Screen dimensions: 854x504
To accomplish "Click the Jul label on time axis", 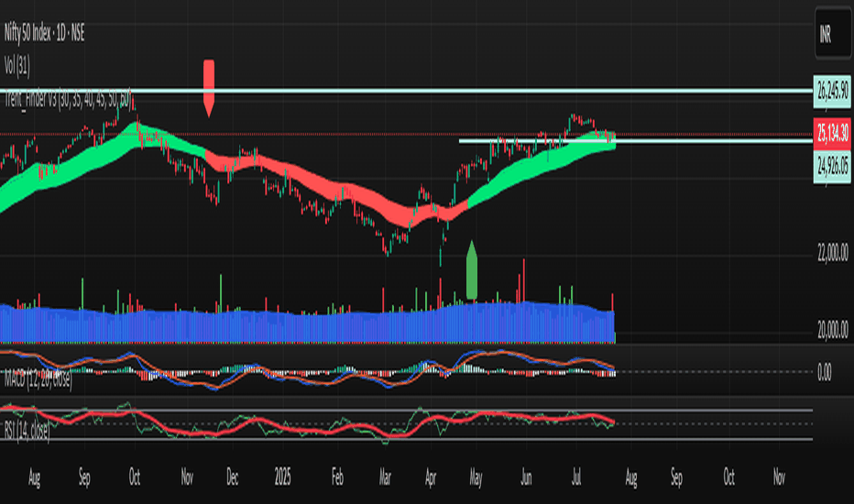I will (576, 477).
